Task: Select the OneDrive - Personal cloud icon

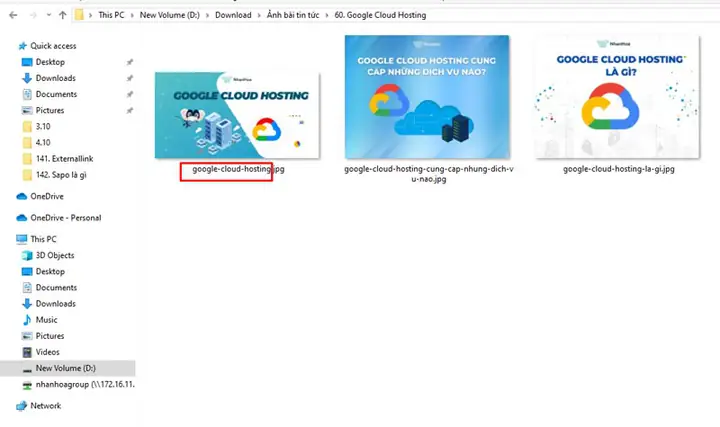Action: [x=22, y=218]
